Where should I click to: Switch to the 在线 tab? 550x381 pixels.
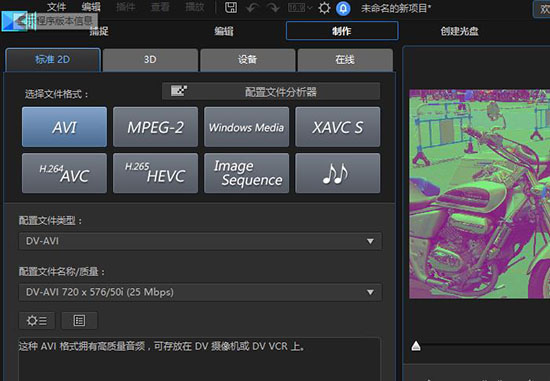[345, 60]
